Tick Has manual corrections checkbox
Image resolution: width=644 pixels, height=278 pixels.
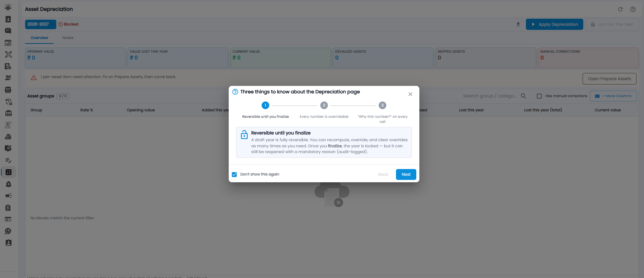[x=539, y=96]
